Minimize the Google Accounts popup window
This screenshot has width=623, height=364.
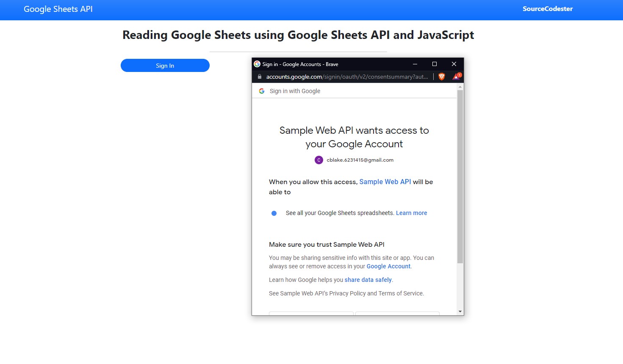click(415, 64)
